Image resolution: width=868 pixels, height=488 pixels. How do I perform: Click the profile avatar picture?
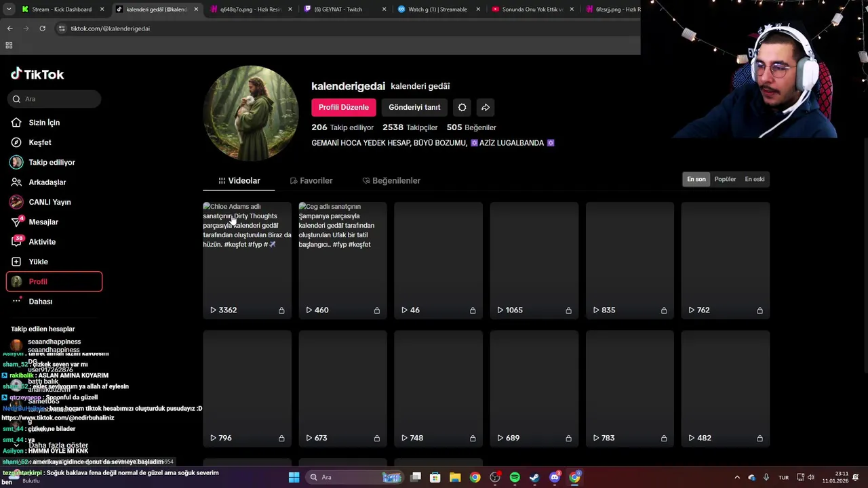click(x=250, y=113)
